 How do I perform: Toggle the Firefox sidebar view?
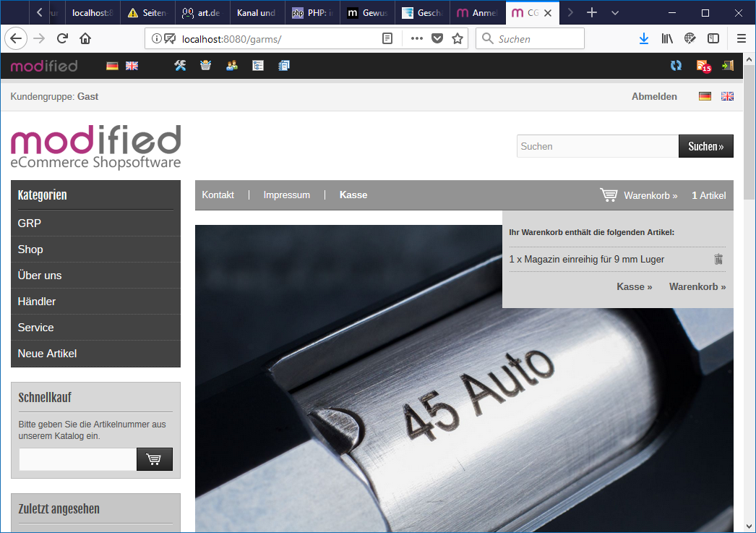[x=713, y=38]
